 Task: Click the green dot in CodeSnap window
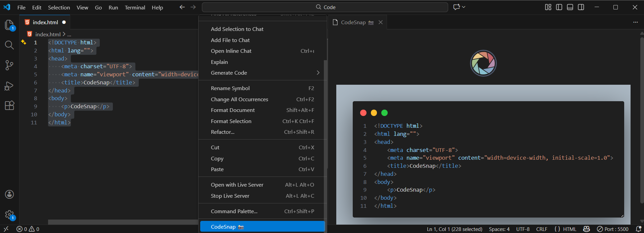[385, 113]
